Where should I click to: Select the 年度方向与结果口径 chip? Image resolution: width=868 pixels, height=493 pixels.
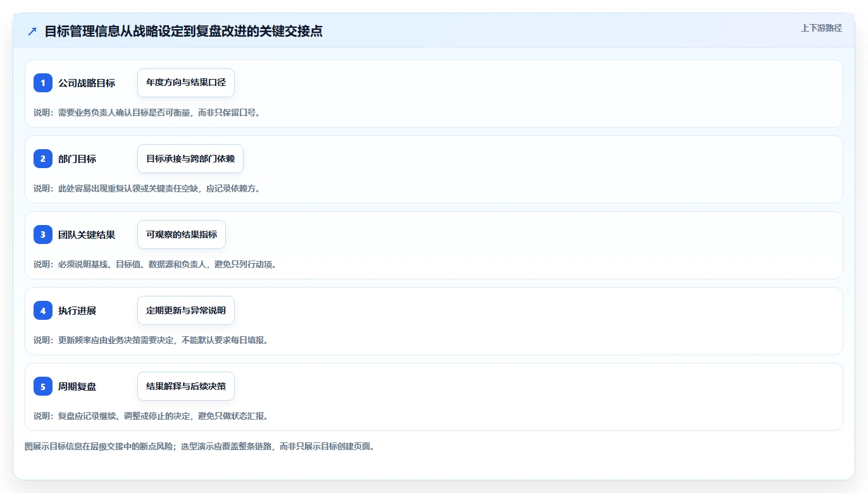pyautogui.click(x=186, y=83)
